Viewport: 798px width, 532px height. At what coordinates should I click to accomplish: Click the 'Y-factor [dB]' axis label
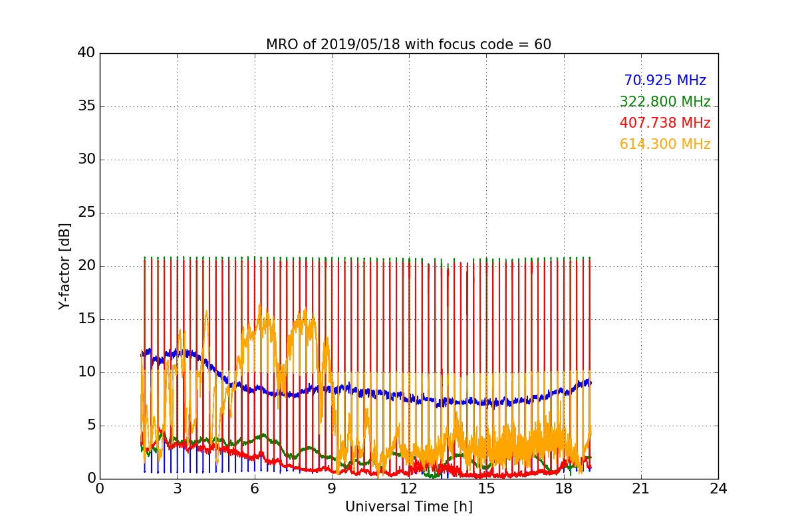(x=65, y=266)
